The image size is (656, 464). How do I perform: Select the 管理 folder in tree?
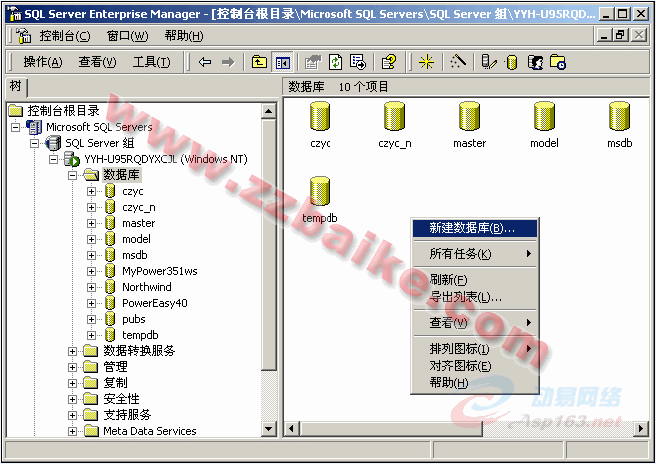coord(115,367)
